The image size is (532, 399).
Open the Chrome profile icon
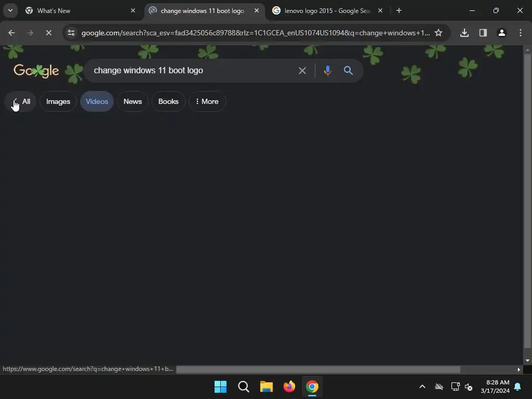pos(502,33)
